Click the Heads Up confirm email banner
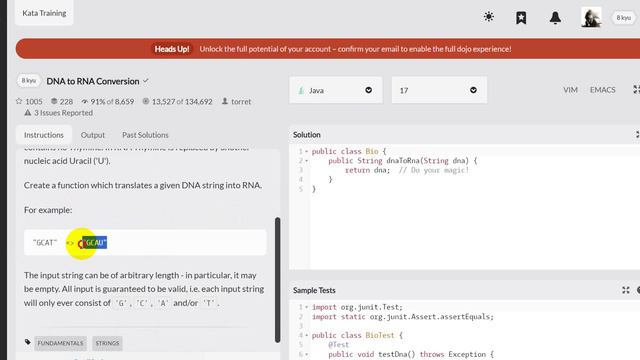Screen dimensions: 640x360 coord(328,49)
